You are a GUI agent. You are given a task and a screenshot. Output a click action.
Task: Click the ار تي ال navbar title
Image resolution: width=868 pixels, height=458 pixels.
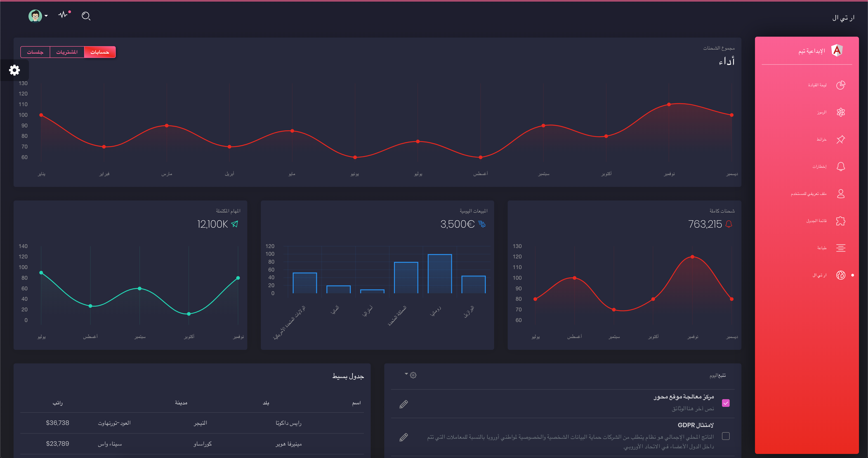tap(843, 18)
